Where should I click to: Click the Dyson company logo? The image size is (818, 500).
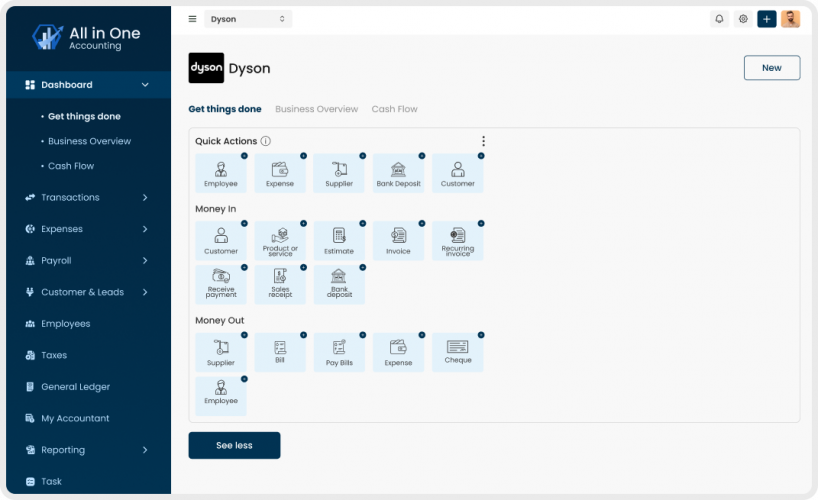[x=206, y=68]
